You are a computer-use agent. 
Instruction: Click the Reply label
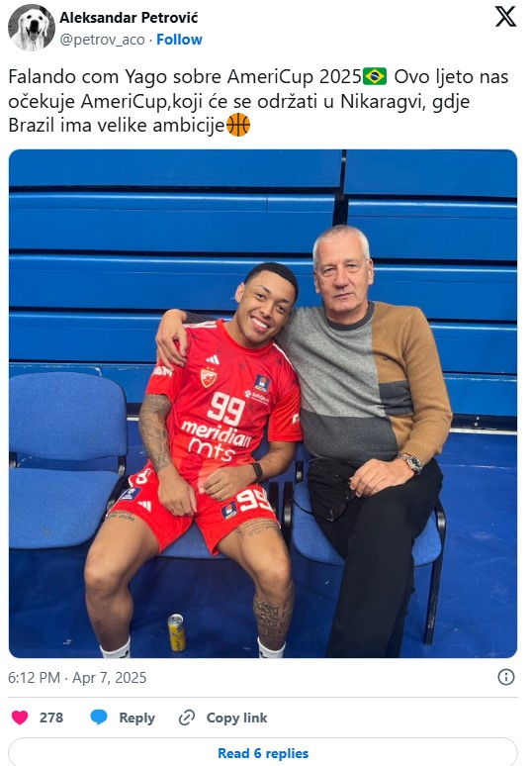pos(136,718)
